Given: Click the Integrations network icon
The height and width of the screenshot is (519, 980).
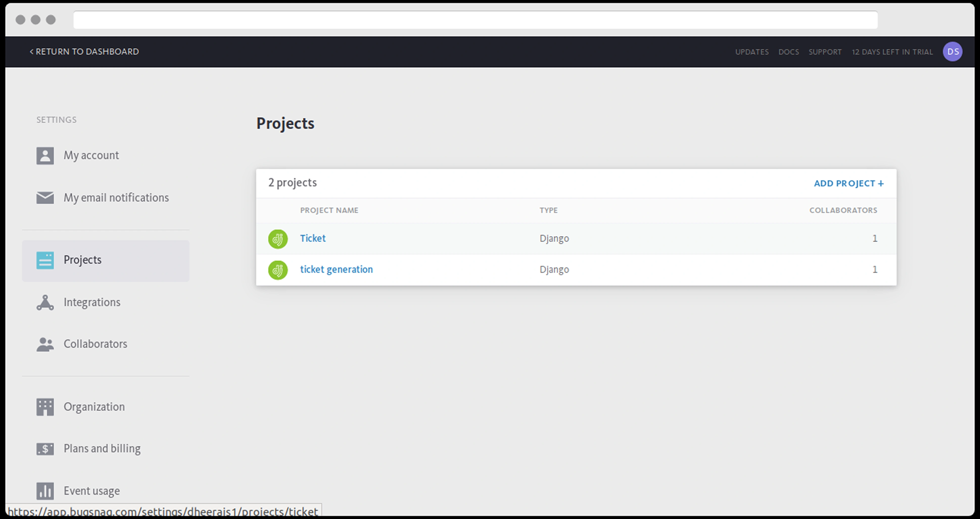Looking at the screenshot, I should click(45, 303).
